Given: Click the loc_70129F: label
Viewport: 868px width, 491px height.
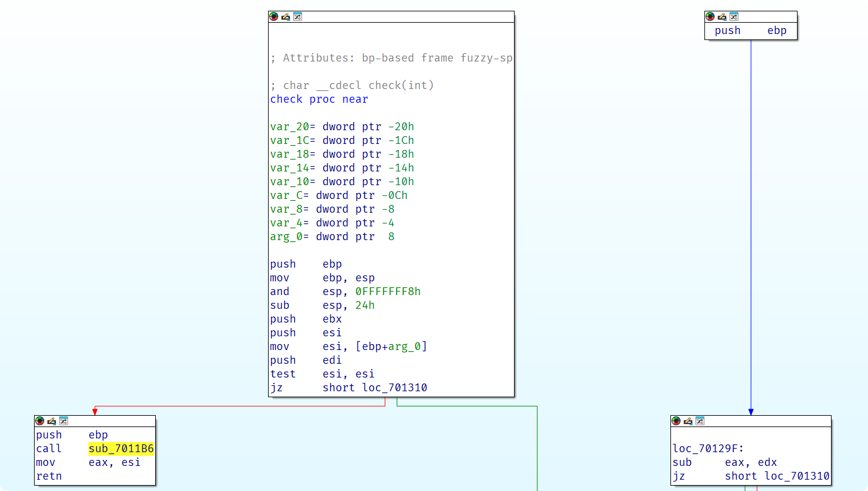Looking at the screenshot, I should click(708, 449).
